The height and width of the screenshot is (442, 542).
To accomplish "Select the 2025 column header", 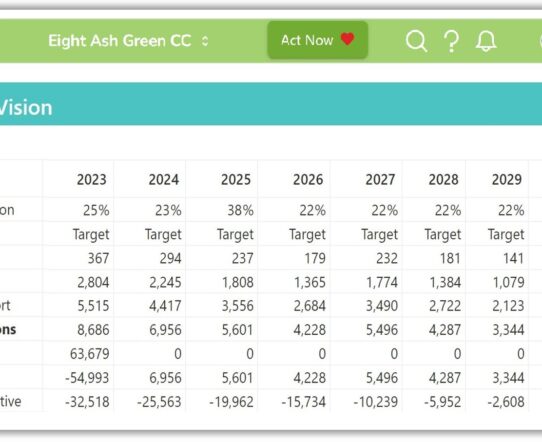I will 236,179.
